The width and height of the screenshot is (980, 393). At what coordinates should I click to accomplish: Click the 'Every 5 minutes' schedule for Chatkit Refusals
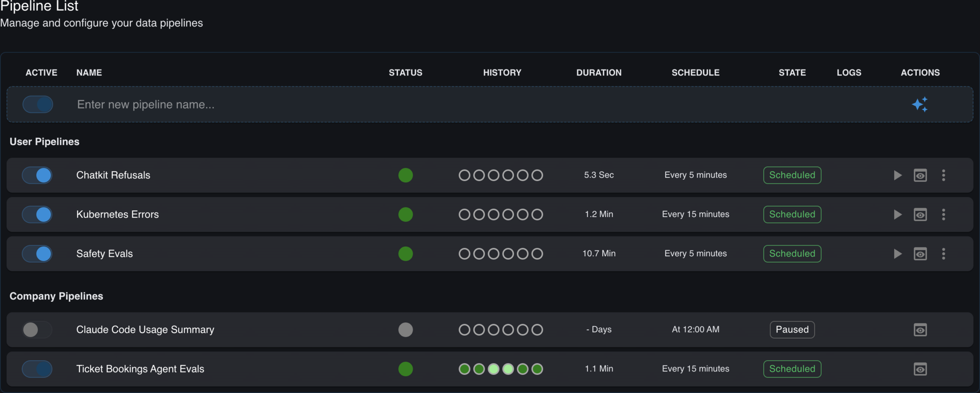tap(696, 175)
